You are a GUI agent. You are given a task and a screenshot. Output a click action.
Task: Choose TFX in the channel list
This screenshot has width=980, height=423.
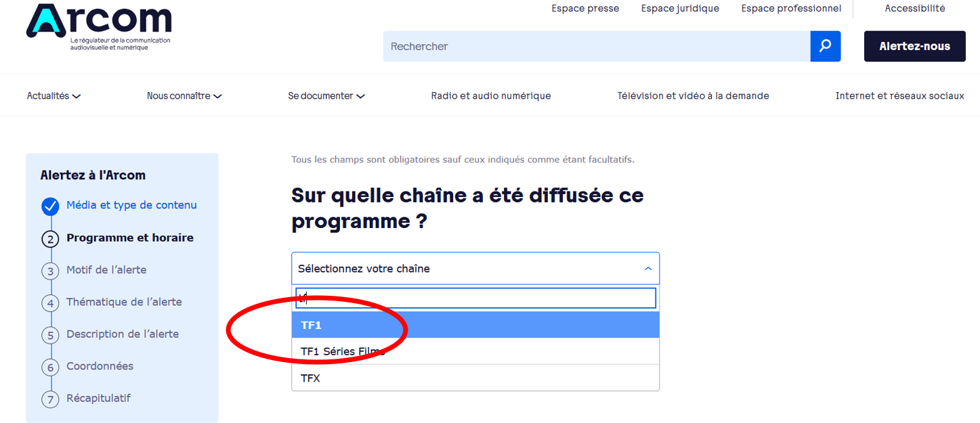[475, 378]
